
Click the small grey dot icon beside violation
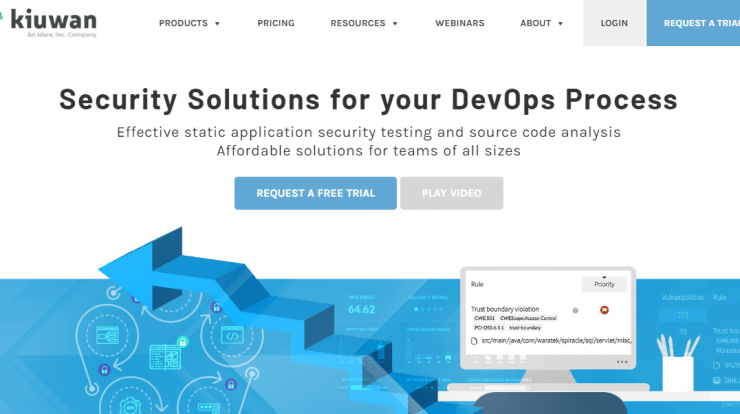(575, 310)
